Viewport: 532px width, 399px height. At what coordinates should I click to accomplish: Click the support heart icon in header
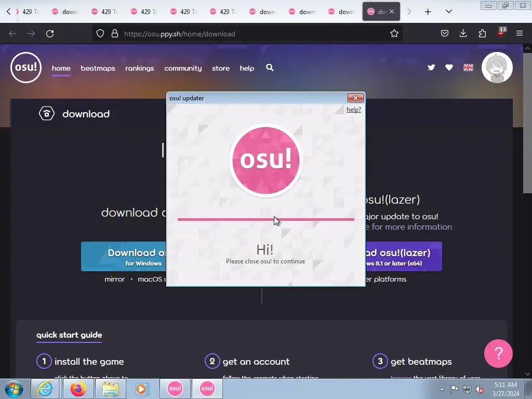[x=449, y=68]
